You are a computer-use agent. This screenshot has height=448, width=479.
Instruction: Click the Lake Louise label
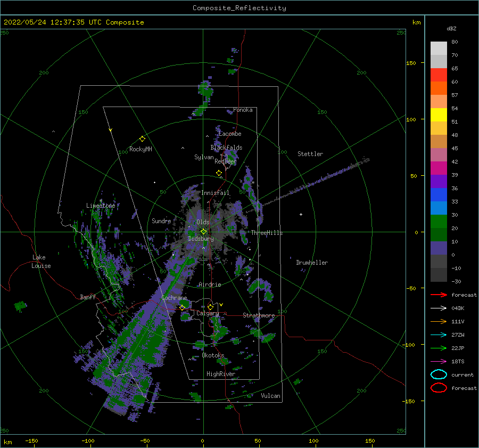coord(41,262)
